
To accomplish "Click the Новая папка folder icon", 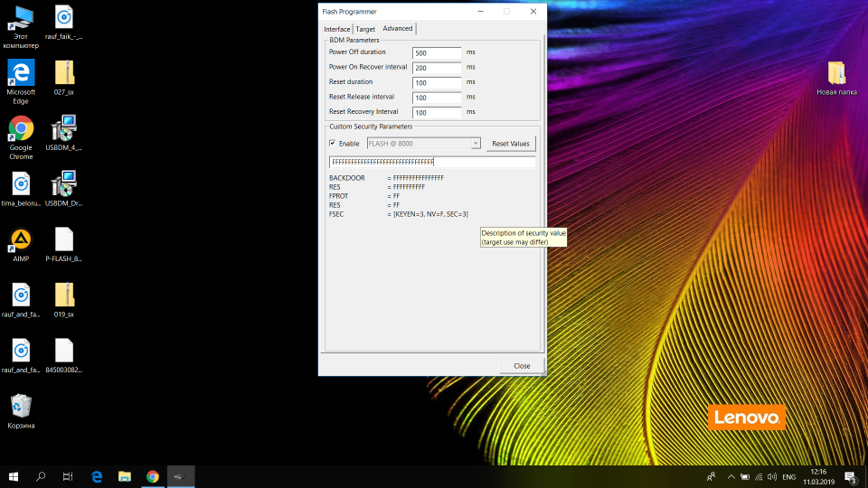I will [x=836, y=74].
